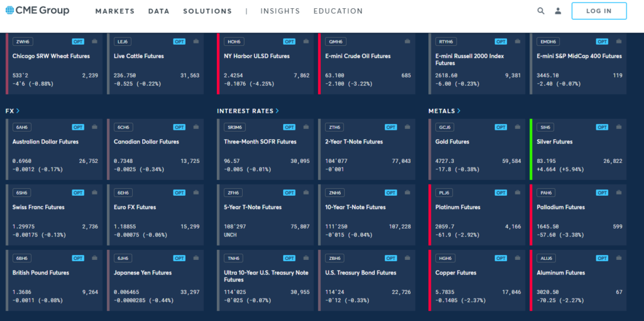Open the Education menu item
Image resolution: width=644 pixels, height=321 pixels.
coord(338,11)
